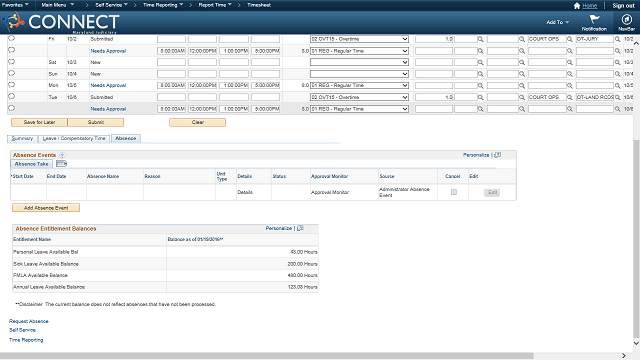Open the Details link in the absence row
The image size is (640, 360).
click(x=245, y=192)
